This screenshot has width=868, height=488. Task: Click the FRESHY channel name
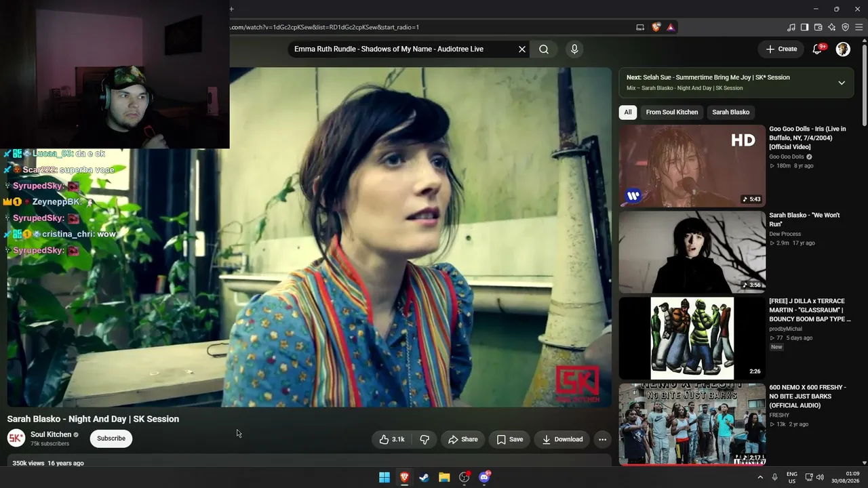coord(779,415)
